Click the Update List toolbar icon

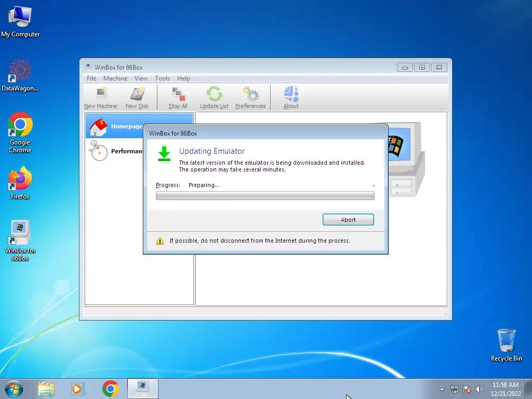click(214, 98)
